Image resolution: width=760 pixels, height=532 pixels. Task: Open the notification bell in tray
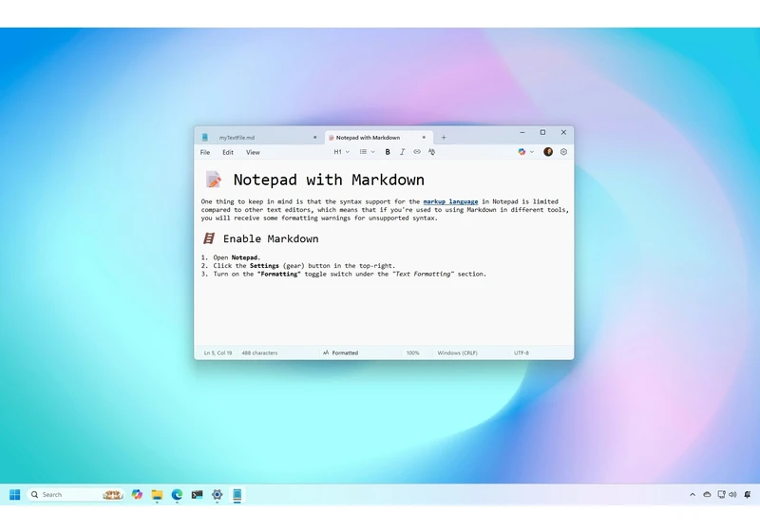(x=748, y=494)
